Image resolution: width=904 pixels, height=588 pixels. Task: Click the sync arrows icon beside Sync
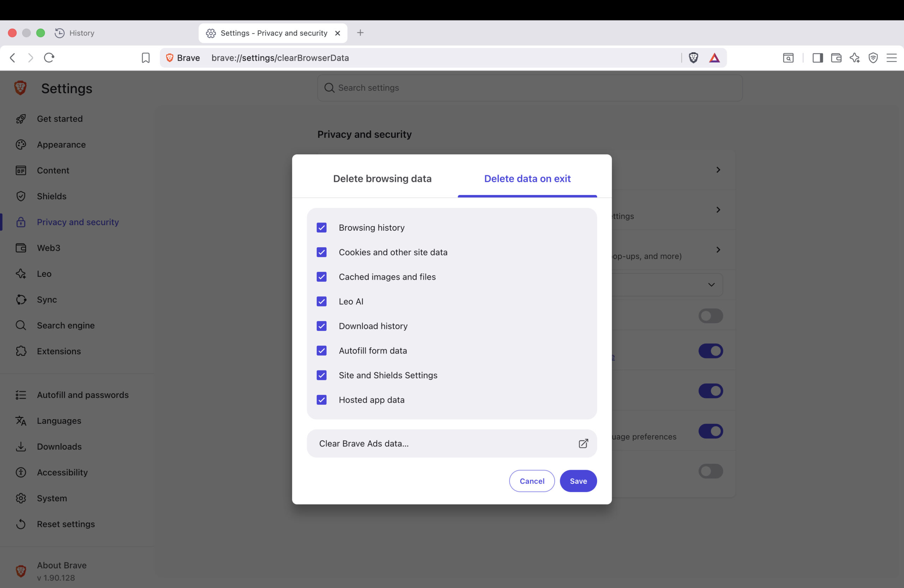[21, 300]
